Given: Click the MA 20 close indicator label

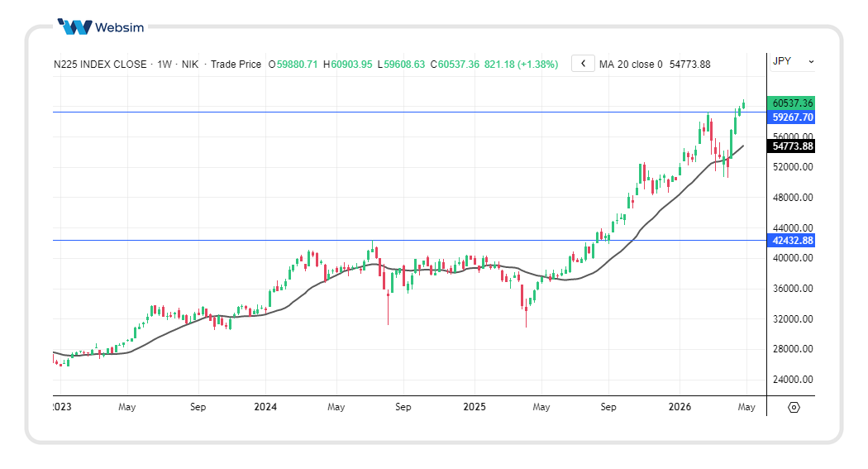Looking at the screenshot, I should (x=631, y=65).
